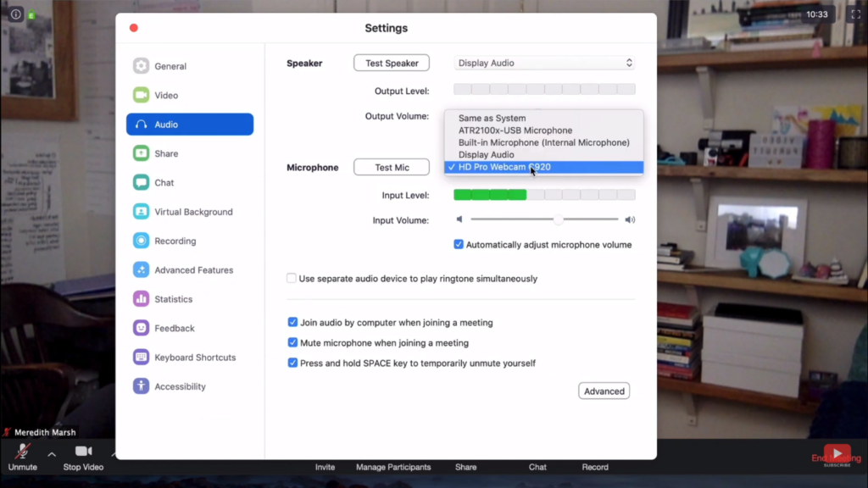
Task: Close the Settings window red button
Action: [x=134, y=28]
